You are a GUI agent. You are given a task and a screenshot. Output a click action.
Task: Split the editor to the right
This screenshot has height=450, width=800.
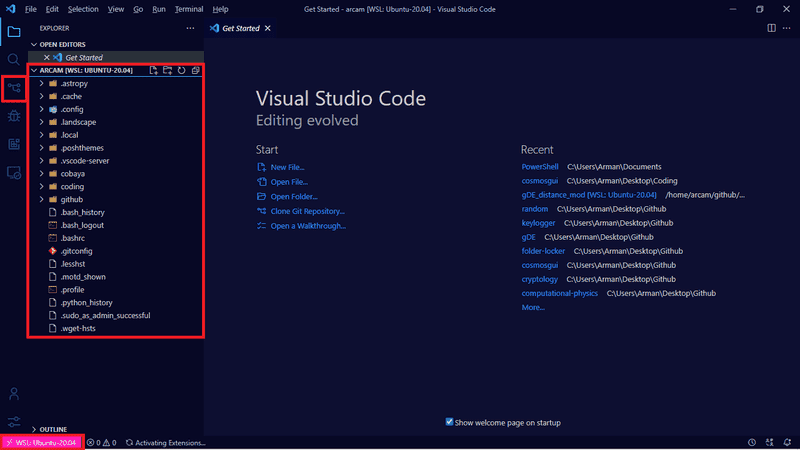pos(771,28)
